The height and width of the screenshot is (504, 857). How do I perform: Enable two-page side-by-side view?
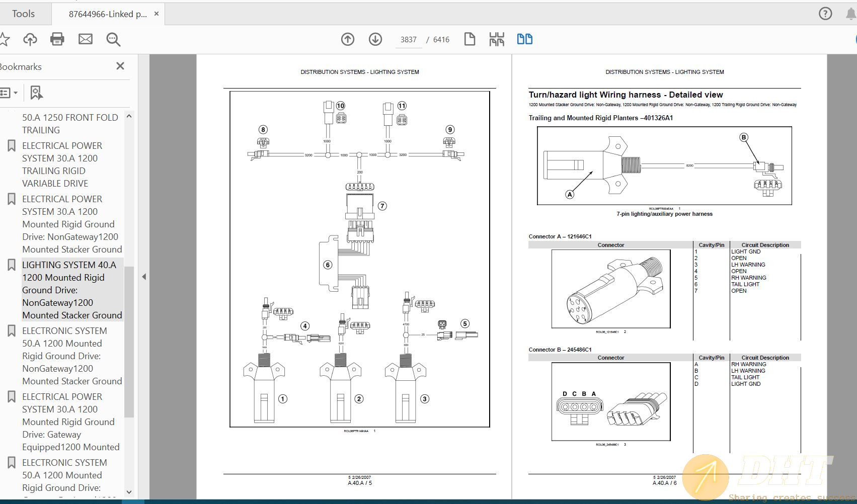[524, 39]
